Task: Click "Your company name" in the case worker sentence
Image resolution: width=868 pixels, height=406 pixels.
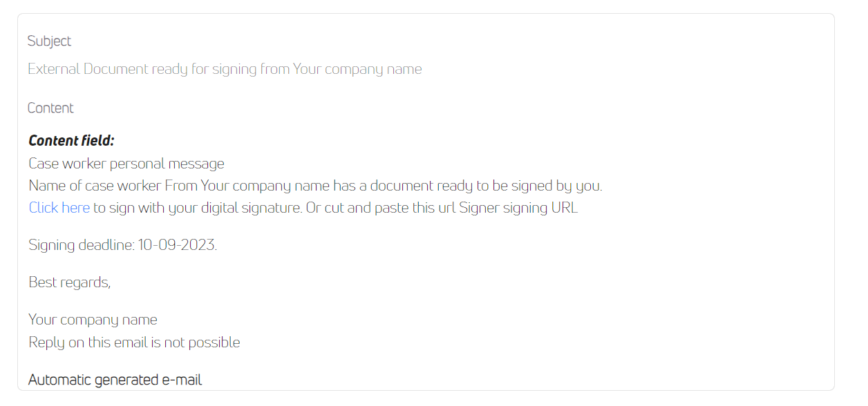Action: point(265,186)
